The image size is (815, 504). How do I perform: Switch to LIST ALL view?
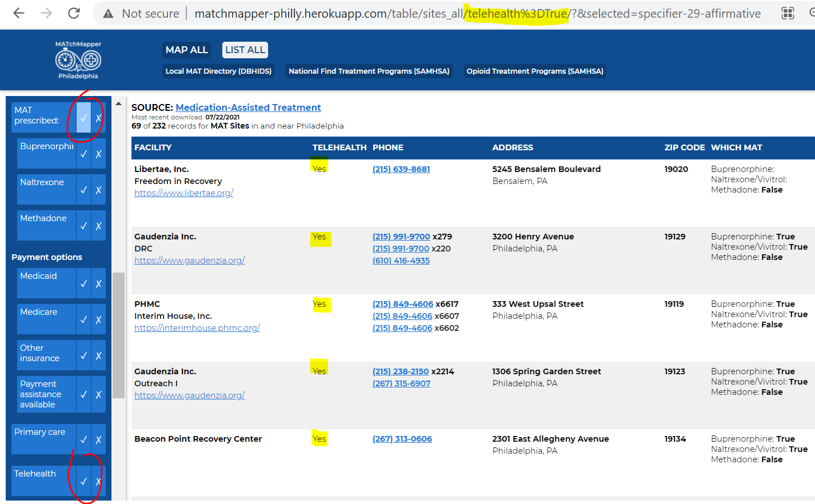245,50
